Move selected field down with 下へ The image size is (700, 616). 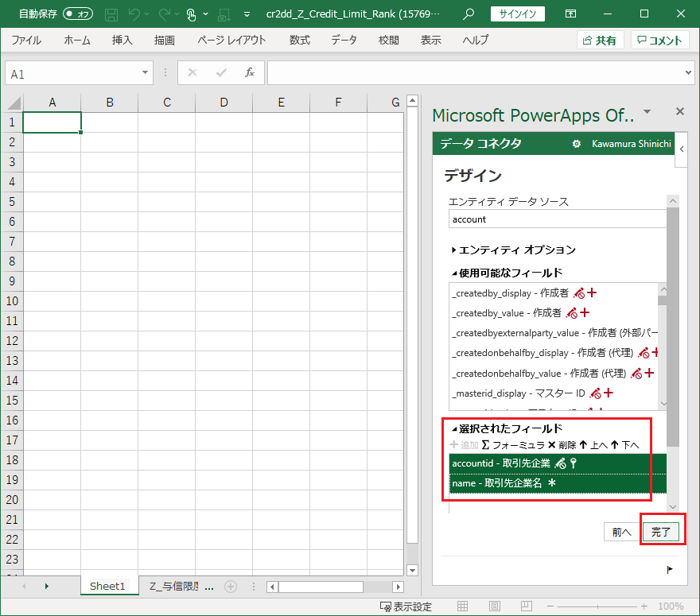click(x=624, y=445)
